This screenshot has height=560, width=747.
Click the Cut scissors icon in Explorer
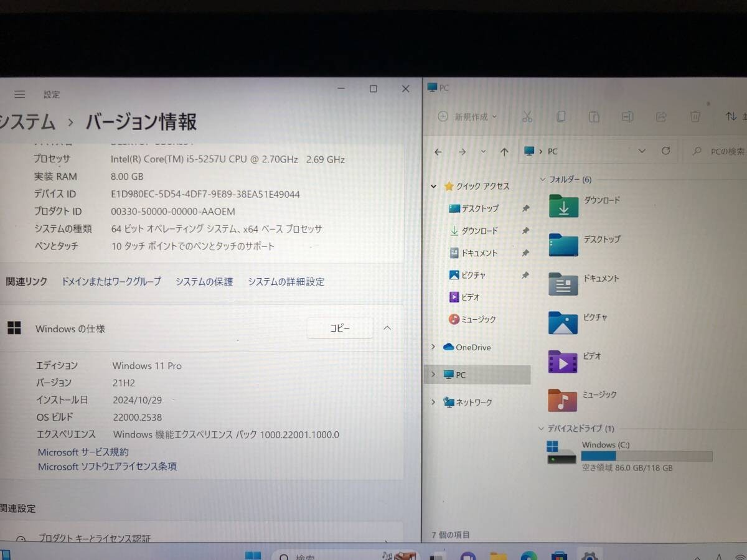(x=527, y=116)
